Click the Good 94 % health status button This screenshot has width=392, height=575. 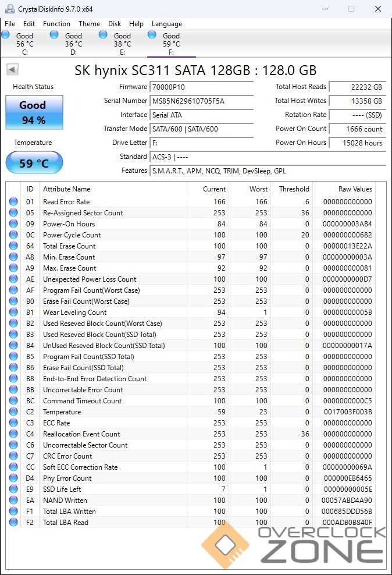pos(34,112)
